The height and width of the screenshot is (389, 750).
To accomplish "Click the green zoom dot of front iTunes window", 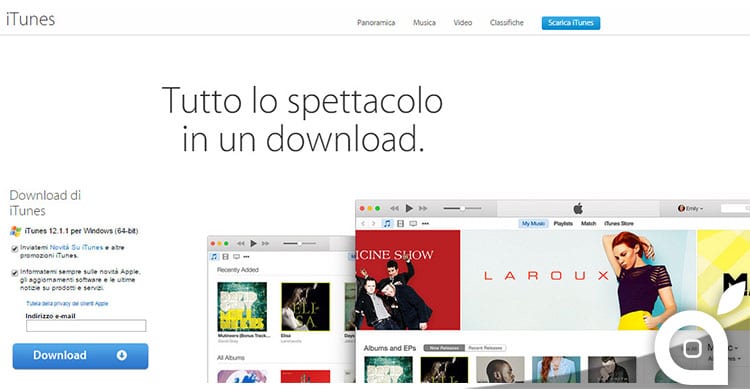I will 377,208.
